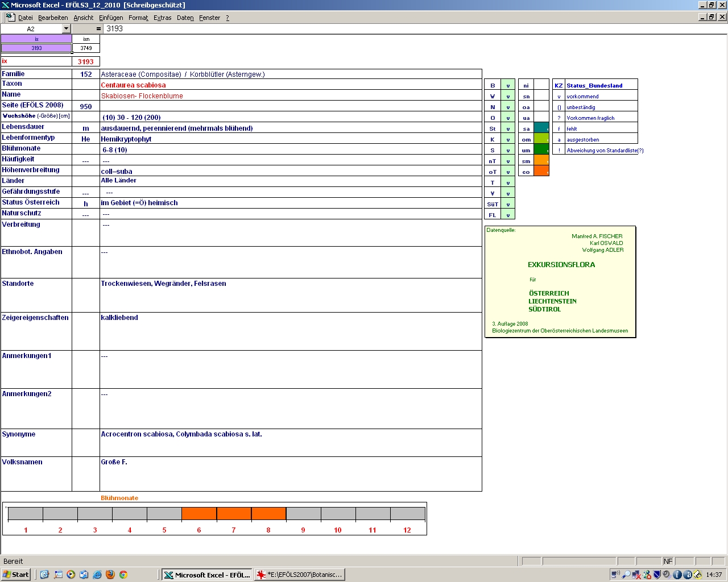Click the disconnected network tray icon
This screenshot has width=728, height=582.
coord(636,575)
